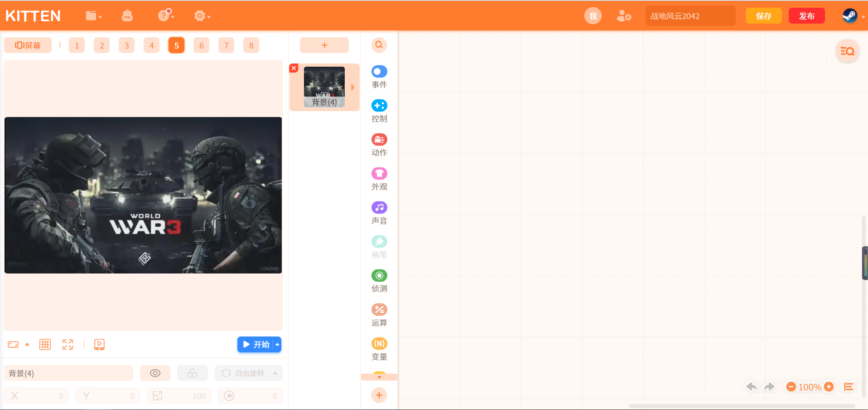
Task: Open the 侦测 sensing block category
Action: click(379, 281)
